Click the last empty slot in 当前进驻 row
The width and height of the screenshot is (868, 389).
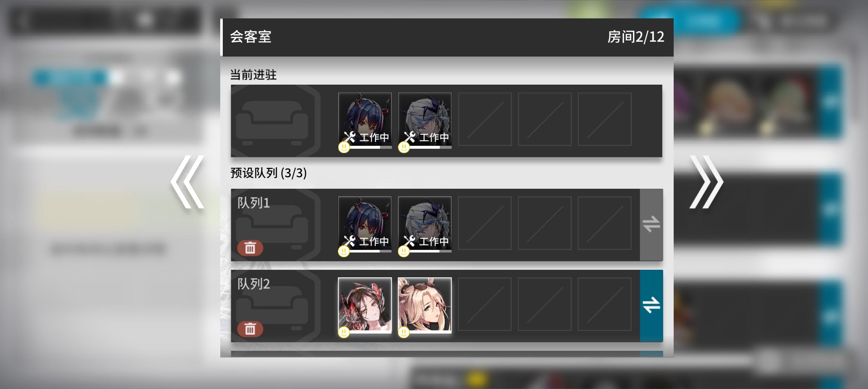pyautogui.click(x=605, y=119)
